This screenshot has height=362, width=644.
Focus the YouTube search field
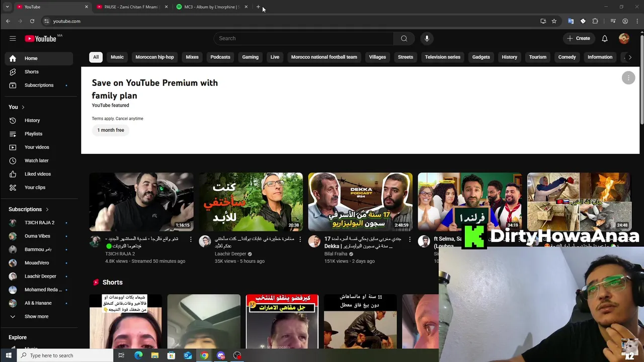pos(303,38)
